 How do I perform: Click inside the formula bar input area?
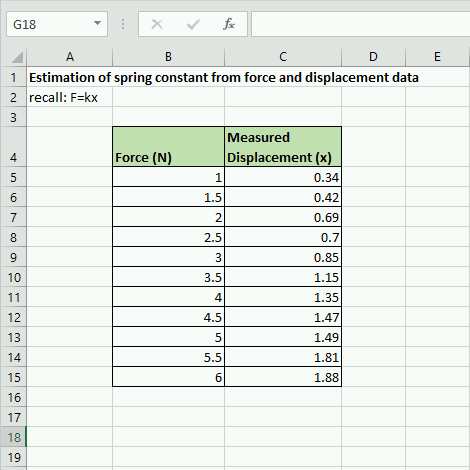pyautogui.click(x=361, y=24)
